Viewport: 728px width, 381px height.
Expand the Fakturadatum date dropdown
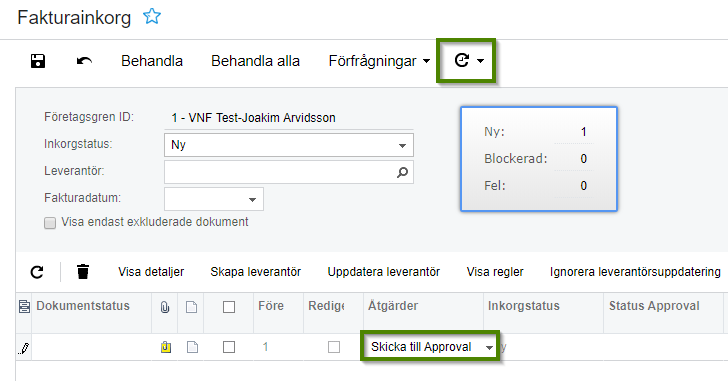(x=214, y=199)
